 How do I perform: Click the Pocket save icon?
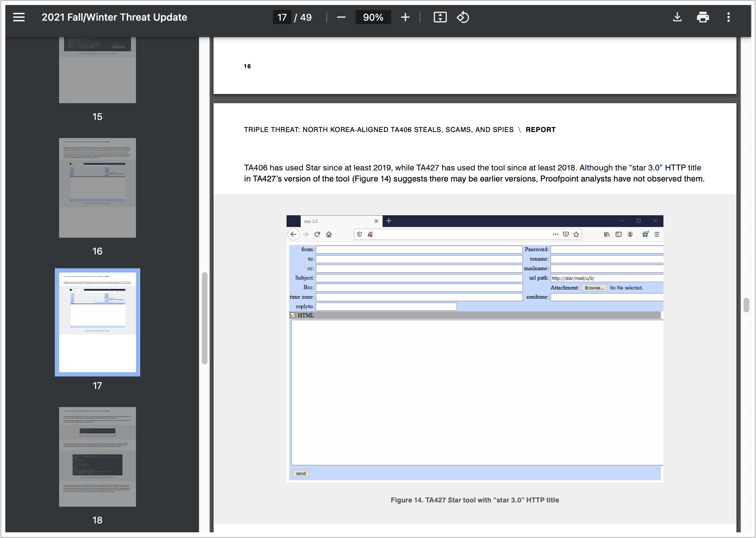[x=566, y=234]
